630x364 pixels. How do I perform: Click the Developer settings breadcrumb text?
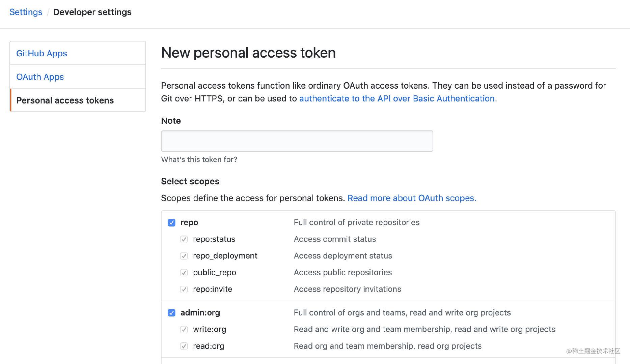92,12
